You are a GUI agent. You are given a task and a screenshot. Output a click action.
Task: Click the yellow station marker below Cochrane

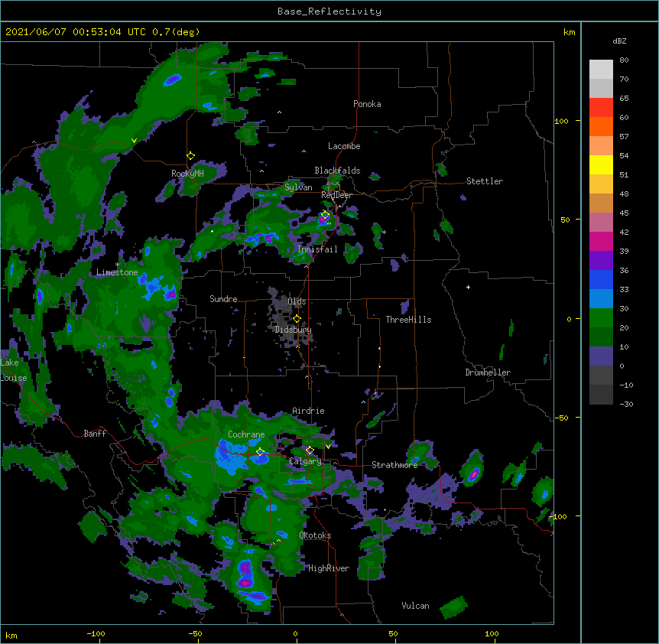coord(261,452)
